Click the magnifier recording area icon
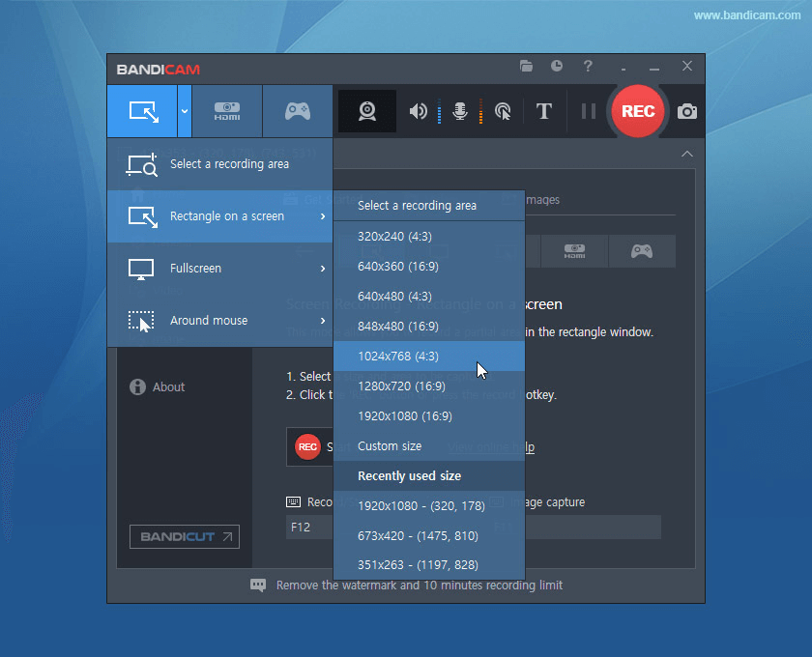Screen dimensions: 812x657 (141, 164)
